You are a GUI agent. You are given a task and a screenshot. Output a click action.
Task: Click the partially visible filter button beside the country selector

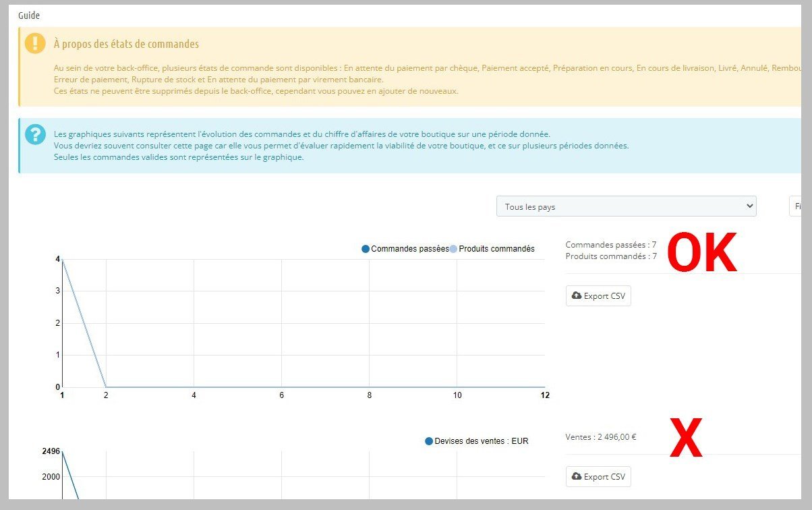click(796, 206)
